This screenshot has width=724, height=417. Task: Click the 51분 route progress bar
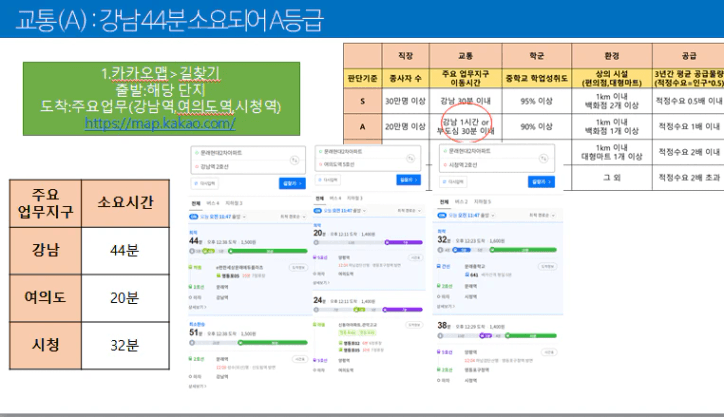point(248,343)
